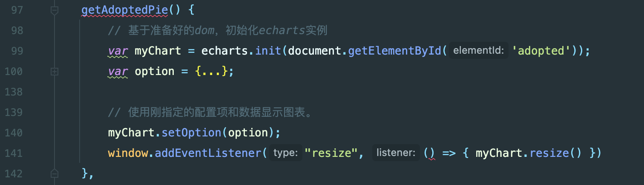
Task: Expand the folded option object at line 100
Action: (x=54, y=72)
